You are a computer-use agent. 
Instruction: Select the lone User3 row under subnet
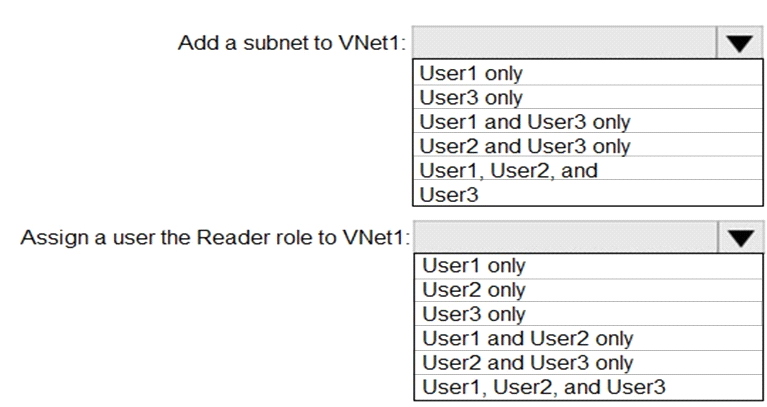click(x=587, y=194)
